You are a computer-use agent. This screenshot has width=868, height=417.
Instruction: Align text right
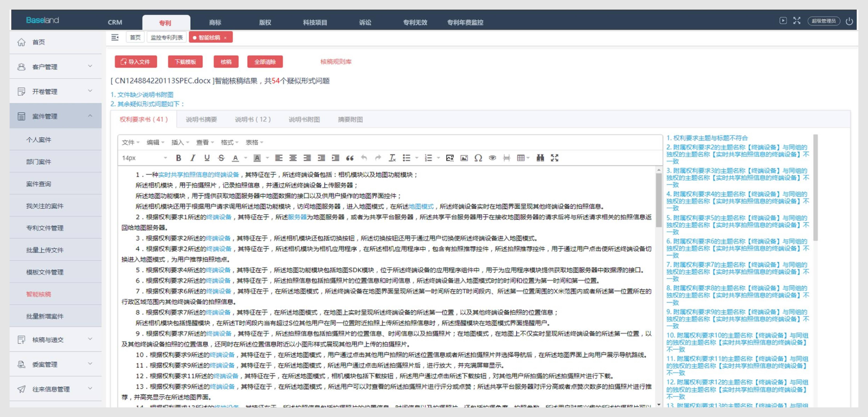307,158
